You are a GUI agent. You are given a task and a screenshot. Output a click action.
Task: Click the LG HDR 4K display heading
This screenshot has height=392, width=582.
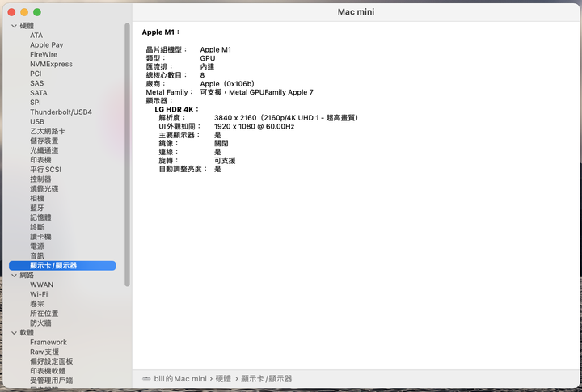tap(177, 109)
